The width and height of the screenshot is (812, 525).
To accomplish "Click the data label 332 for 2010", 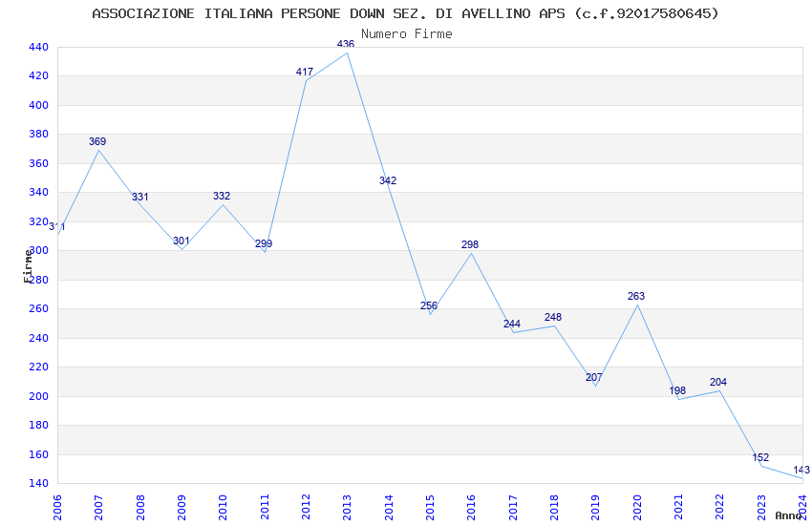I will click(222, 196).
